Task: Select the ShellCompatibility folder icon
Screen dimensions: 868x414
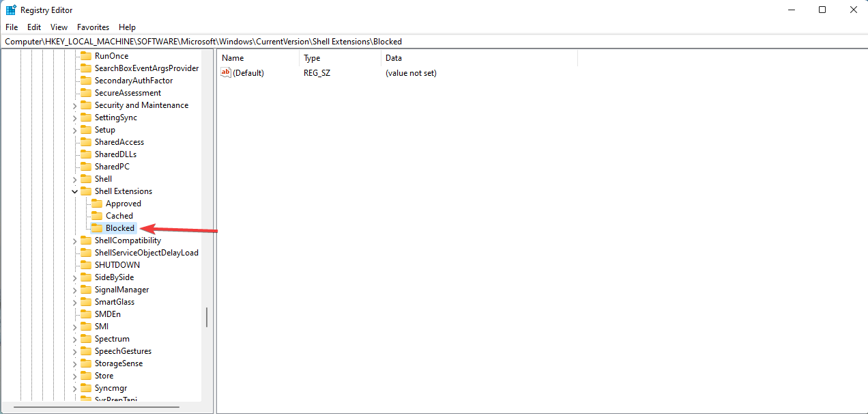Action: coord(85,240)
